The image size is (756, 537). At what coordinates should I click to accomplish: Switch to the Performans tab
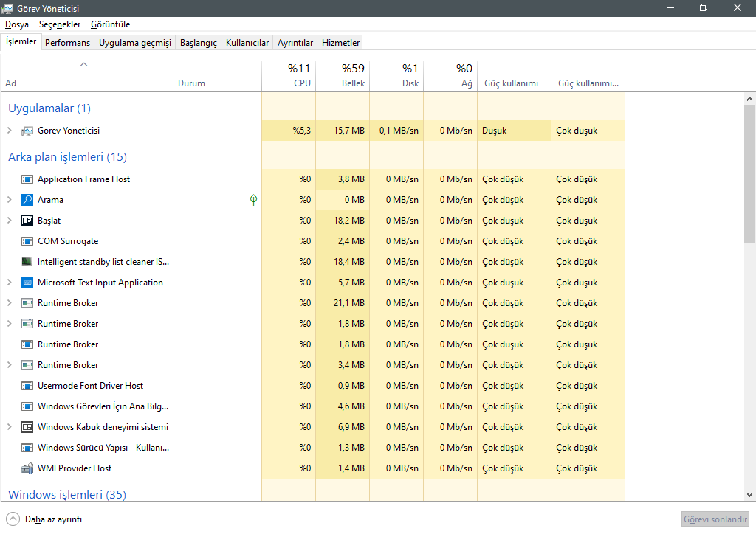[67, 43]
